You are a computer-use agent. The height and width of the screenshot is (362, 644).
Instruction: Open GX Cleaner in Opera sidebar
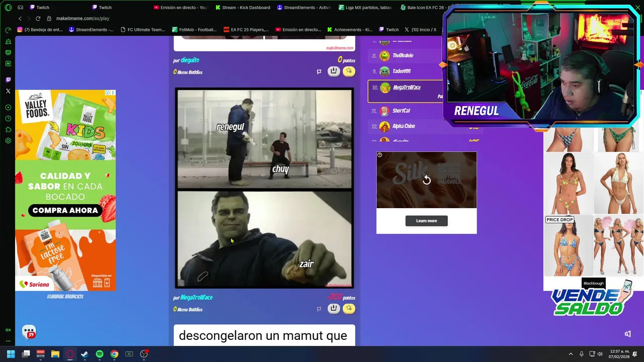(x=8, y=41)
